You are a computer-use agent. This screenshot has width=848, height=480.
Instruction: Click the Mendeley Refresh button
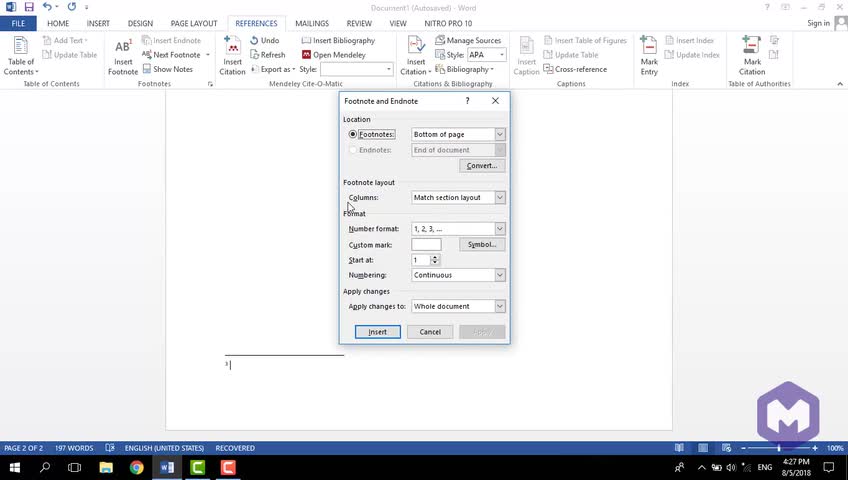click(267, 55)
